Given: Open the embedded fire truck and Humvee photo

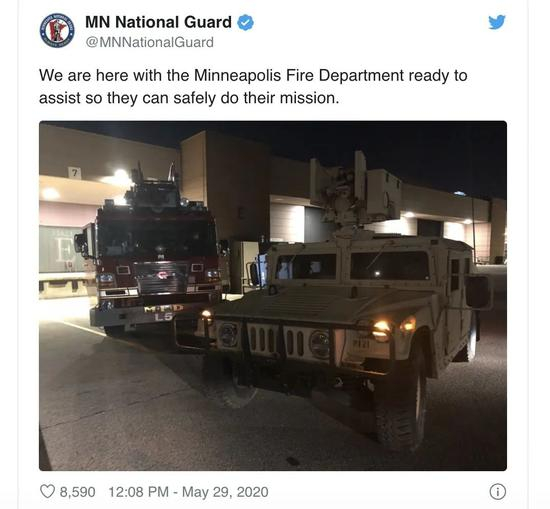Looking at the screenshot, I should click(x=273, y=295).
